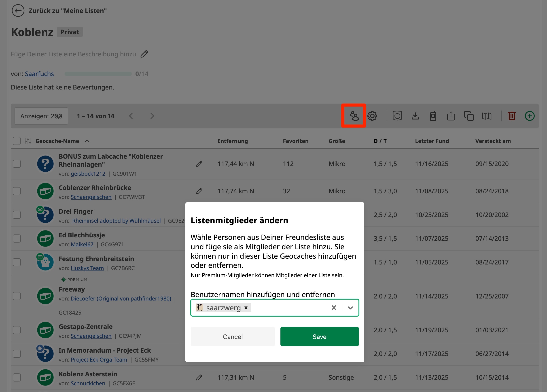Check the select-all header checkbox
Viewport: 547px width, 392px height.
click(x=17, y=141)
